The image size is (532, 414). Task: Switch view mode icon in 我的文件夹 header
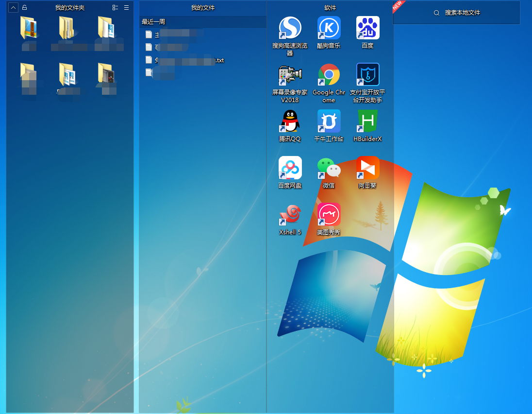[x=116, y=7]
